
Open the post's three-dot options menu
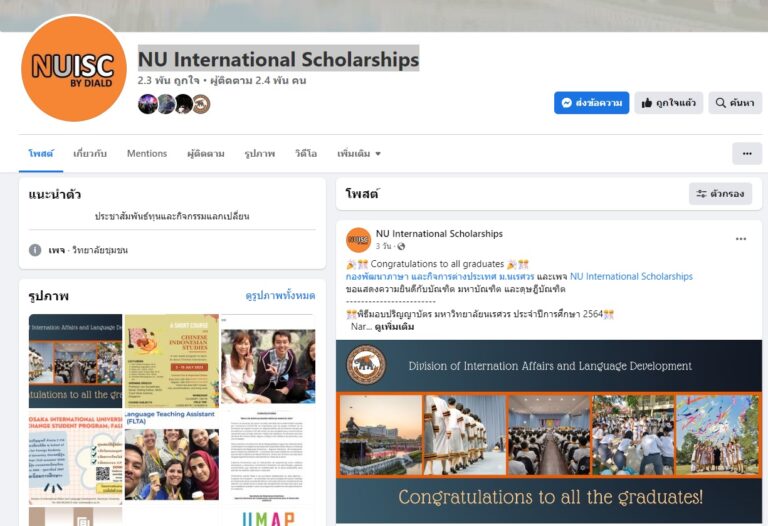(741, 239)
